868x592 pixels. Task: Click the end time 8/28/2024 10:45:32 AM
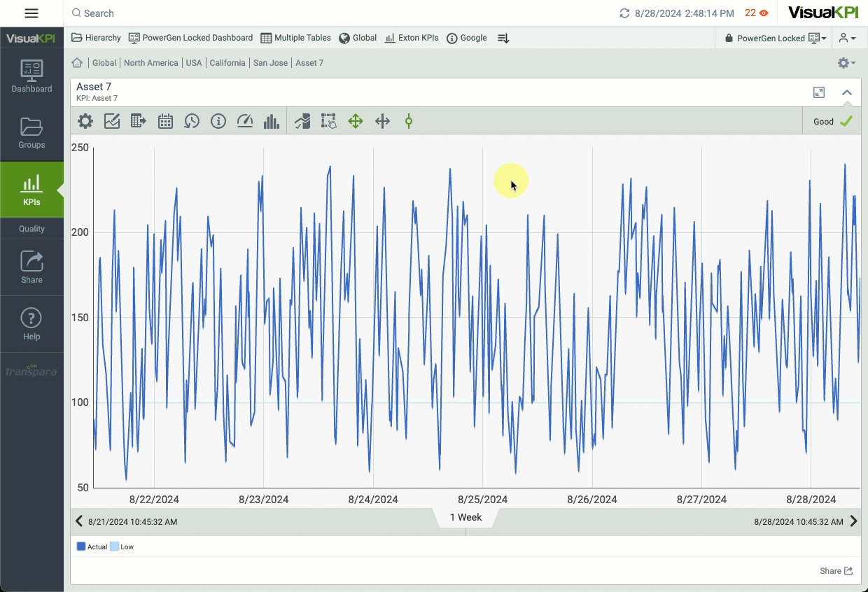tap(799, 522)
